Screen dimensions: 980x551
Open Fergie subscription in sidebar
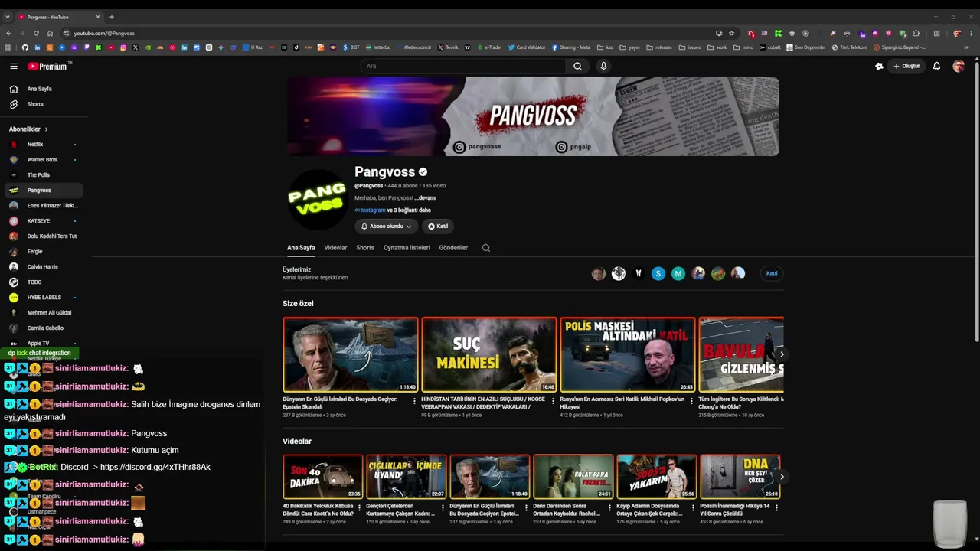(x=43, y=252)
